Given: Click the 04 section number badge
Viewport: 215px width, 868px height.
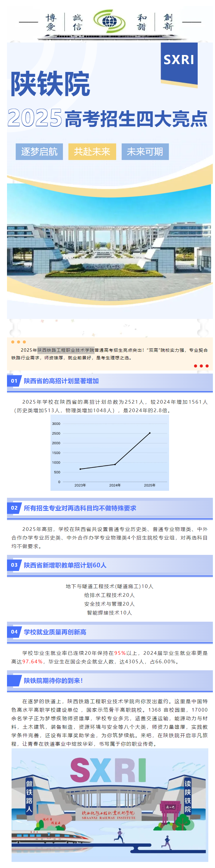Looking at the screenshot, I should click(14, 632).
